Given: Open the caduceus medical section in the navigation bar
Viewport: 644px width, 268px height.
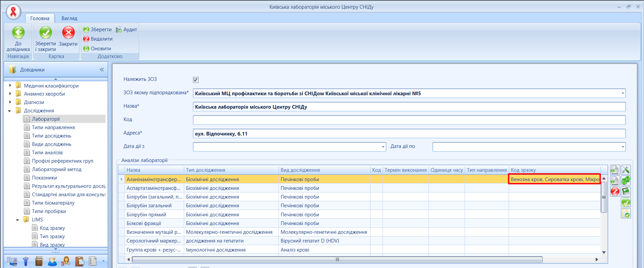Looking at the screenshot, I should (26, 261).
